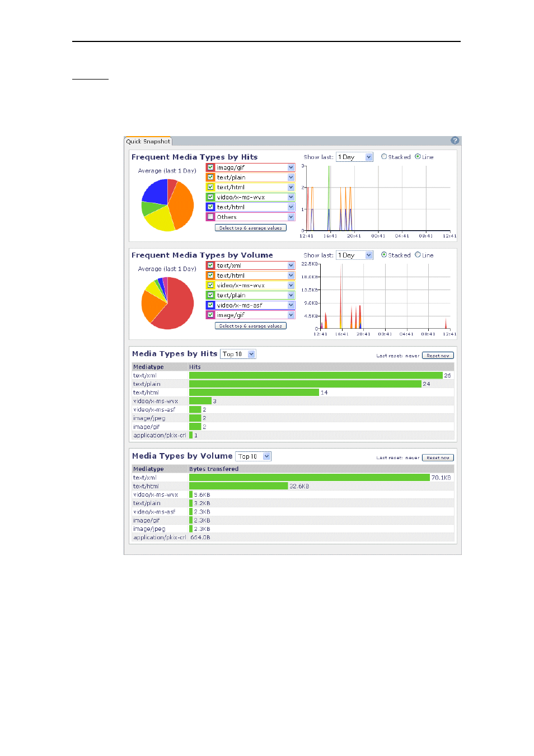The image size is (534, 756).
Task: Click the text/xml volume bar showing 70.1KB
Action: point(310,478)
